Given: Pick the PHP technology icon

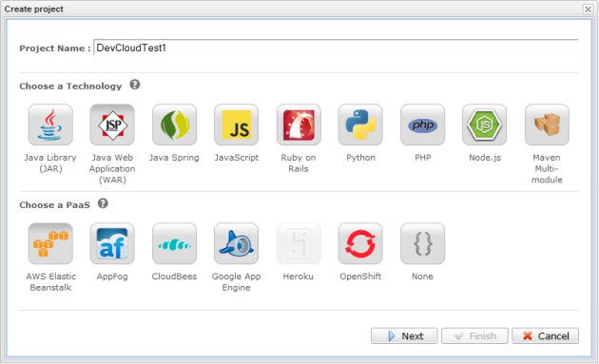Looking at the screenshot, I should (x=422, y=125).
